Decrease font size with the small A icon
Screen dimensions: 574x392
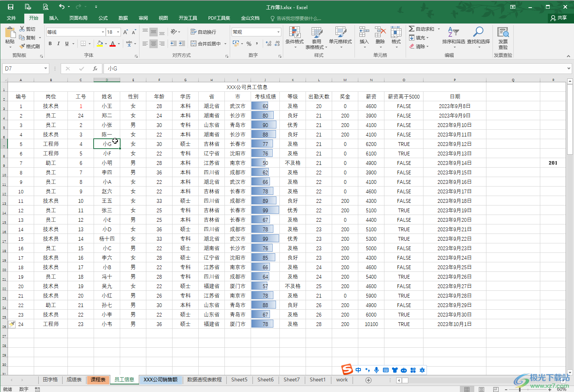click(x=134, y=32)
